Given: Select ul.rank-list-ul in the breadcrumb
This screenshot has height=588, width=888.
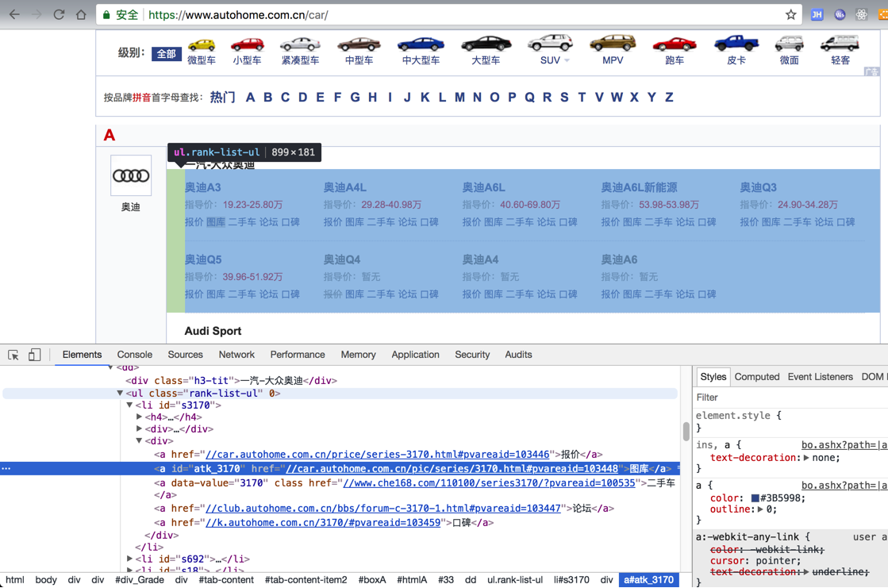Looking at the screenshot, I should 515,580.
